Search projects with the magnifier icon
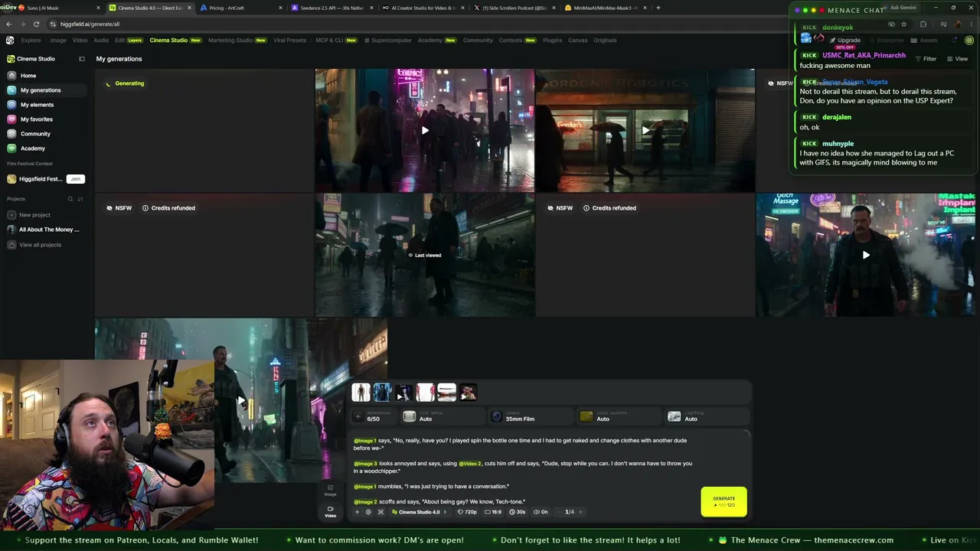This screenshot has height=551, width=980. click(x=70, y=199)
